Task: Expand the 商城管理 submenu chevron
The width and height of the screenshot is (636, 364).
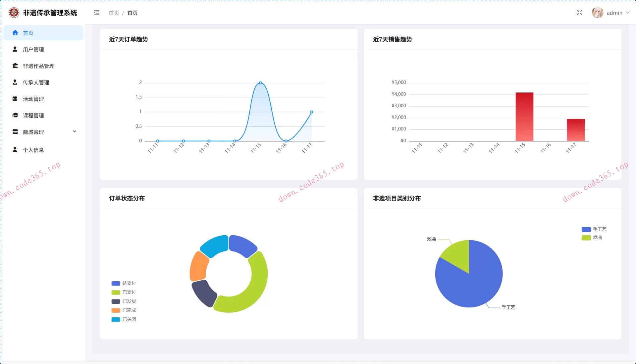Action: coord(75,132)
